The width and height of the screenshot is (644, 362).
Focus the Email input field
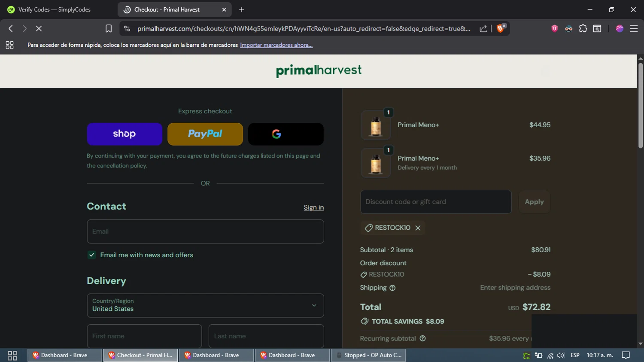click(x=205, y=231)
